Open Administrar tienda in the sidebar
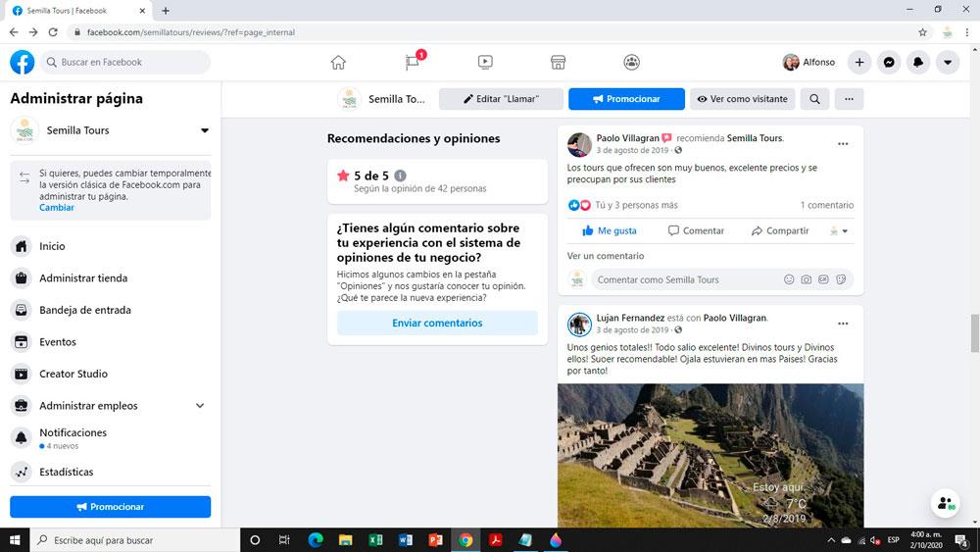The height and width of the screenshot is (552, 980). point(111,278)
